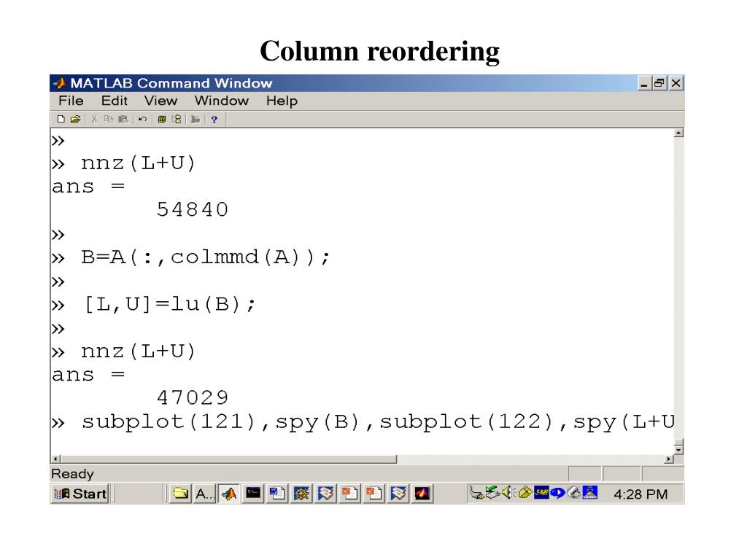This screenshot has height=560, width=747.
Task: Close the MATLAB Command Window
Action: click(676, 84)
